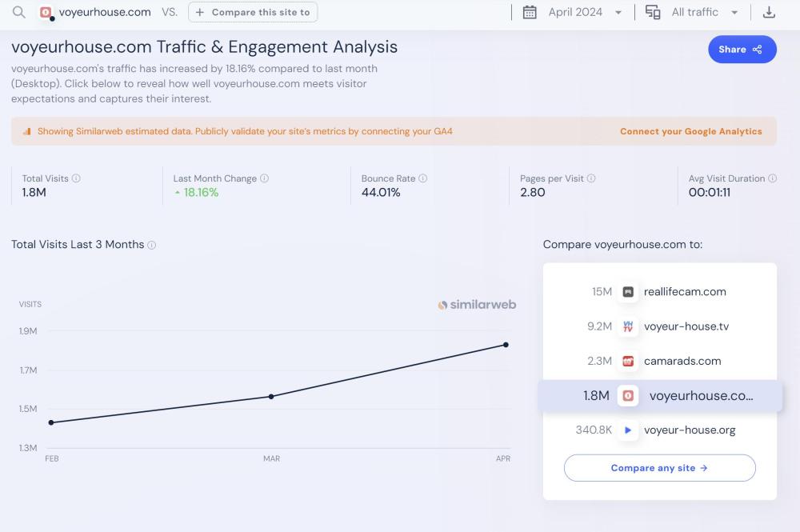Open info icon next to Bounce Rate
Image resolution: width=800 pixels, height=532 pixels.
[x=423, y=178]
